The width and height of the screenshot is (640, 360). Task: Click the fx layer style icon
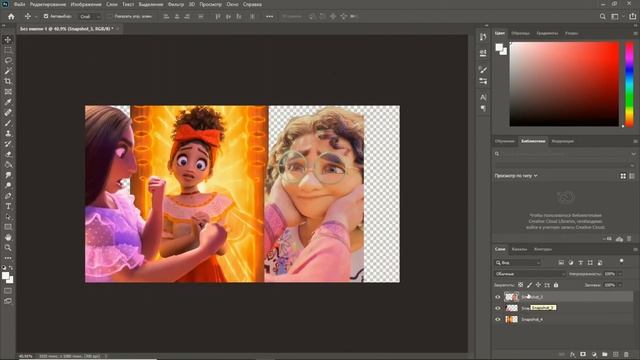click(x=572, y=354)
